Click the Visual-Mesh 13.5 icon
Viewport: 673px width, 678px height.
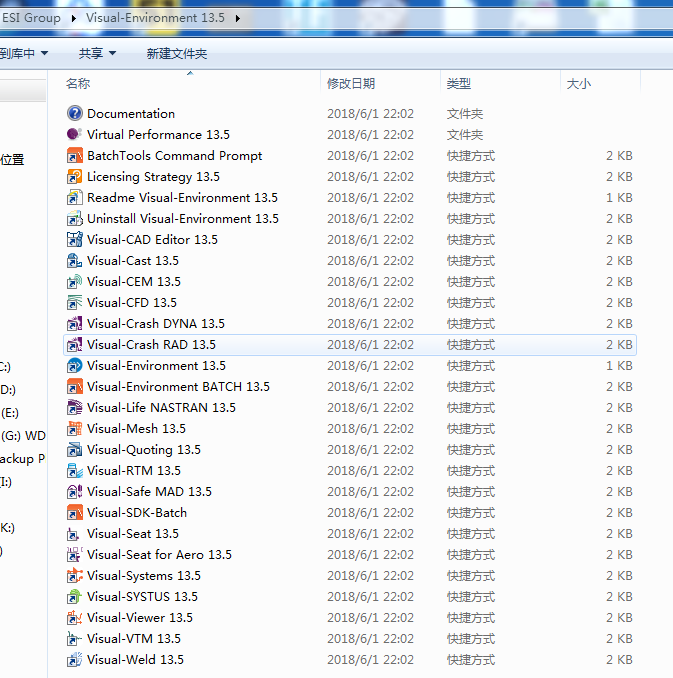[74, 429]
